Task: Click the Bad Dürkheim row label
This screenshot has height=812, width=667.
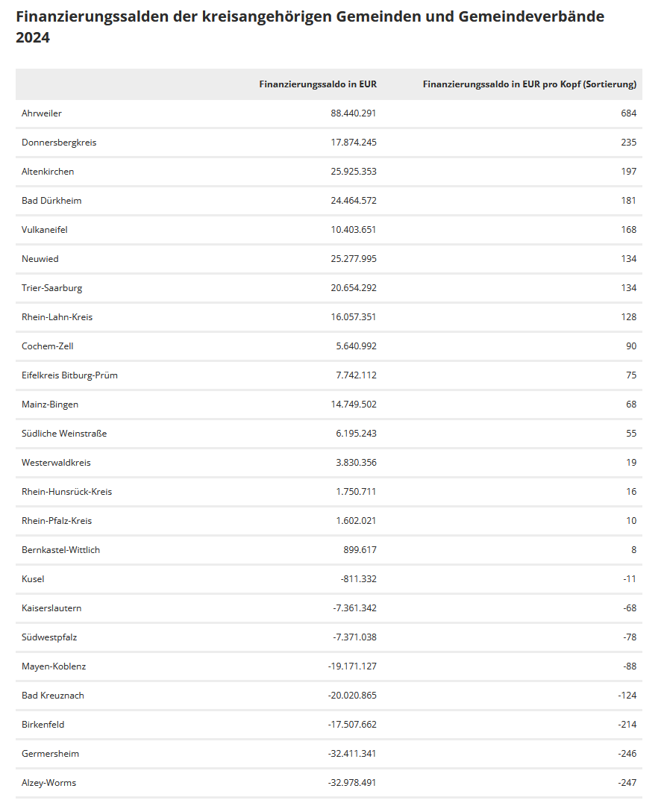Action: click(x=51, y=201)
